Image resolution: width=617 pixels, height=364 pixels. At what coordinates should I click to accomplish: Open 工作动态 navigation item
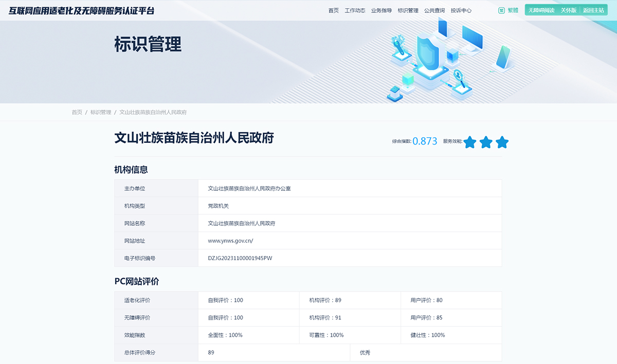(355, 10)
